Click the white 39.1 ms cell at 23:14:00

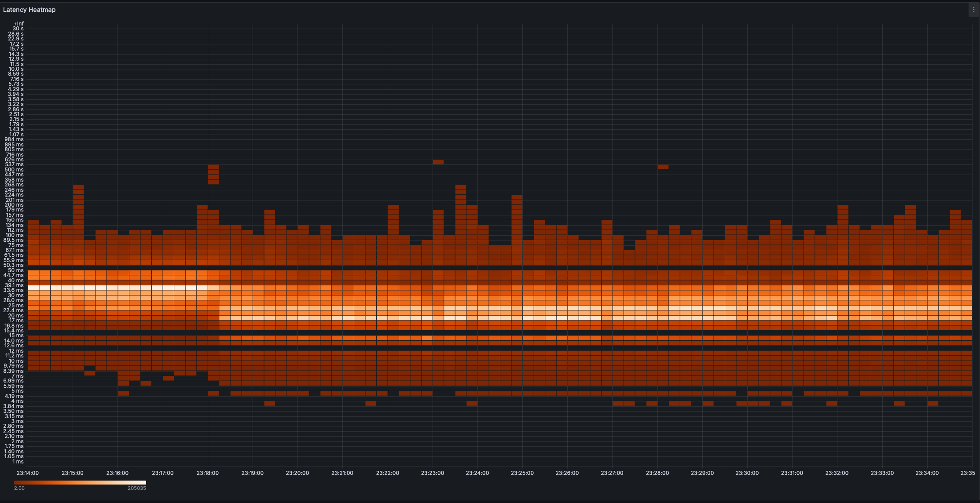click(33, 288)
